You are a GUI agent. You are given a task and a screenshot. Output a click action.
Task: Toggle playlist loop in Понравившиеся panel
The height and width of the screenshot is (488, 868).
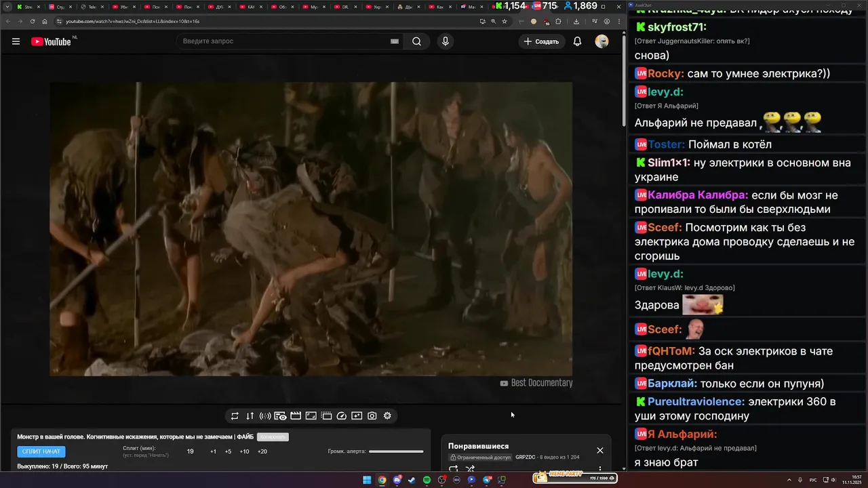[x=454, y=468]
